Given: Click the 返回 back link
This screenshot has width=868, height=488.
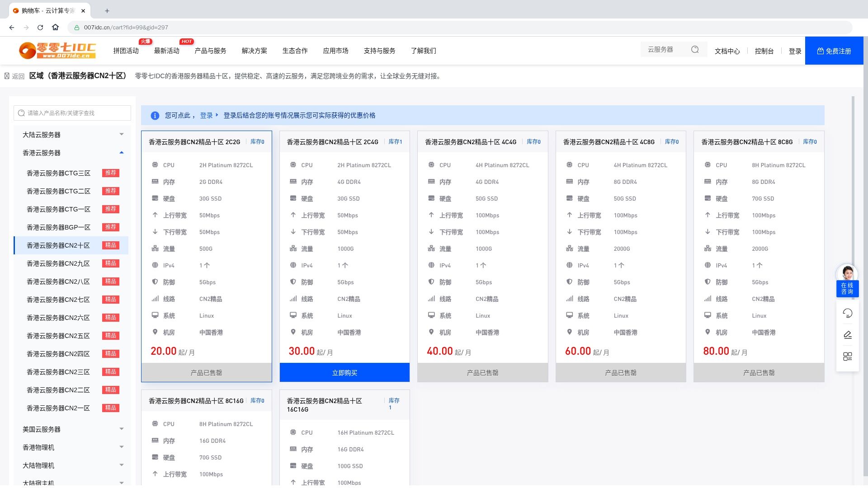Looking at the screenshot, I should (14, 76).
